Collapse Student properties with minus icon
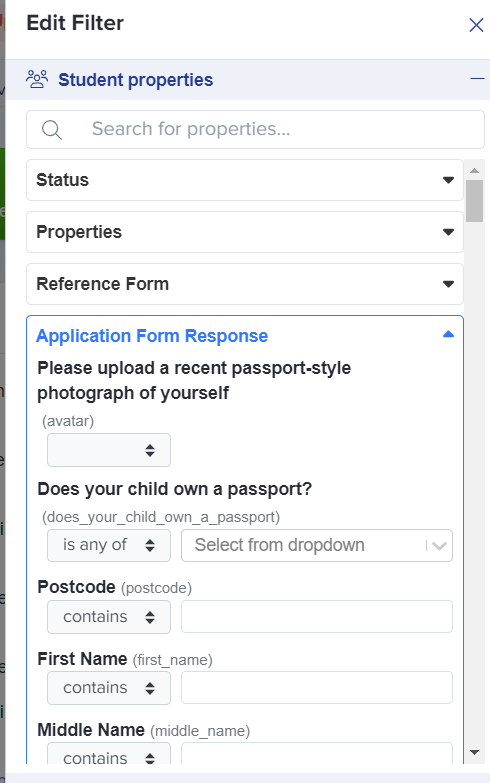 (x=477, y=79)
